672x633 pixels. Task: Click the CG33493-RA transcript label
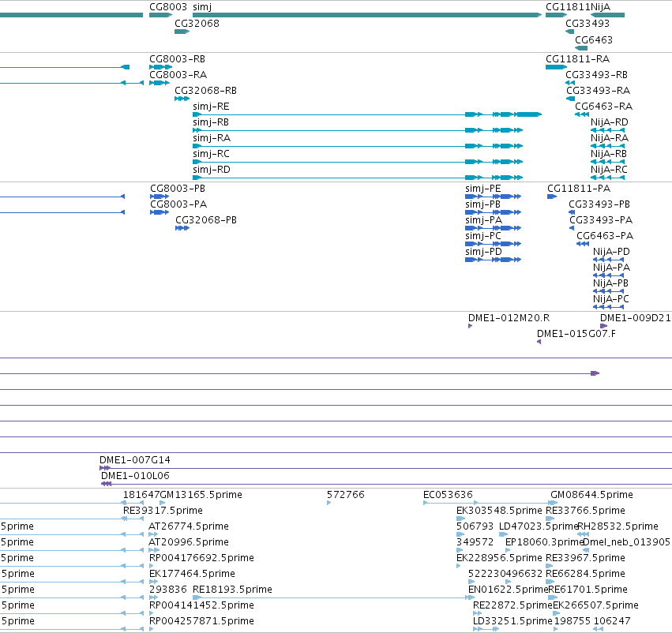point(599,91)
